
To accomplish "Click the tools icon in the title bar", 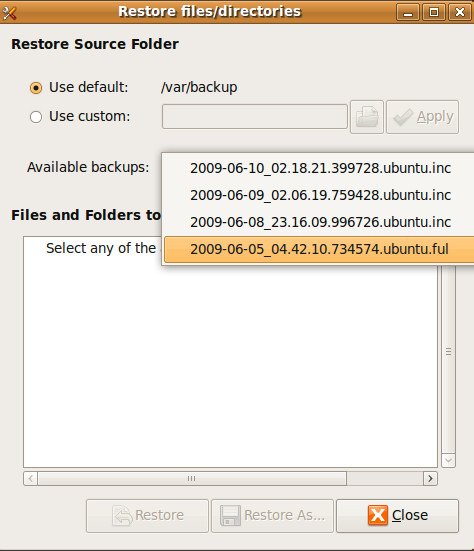I will click(9, 13).
